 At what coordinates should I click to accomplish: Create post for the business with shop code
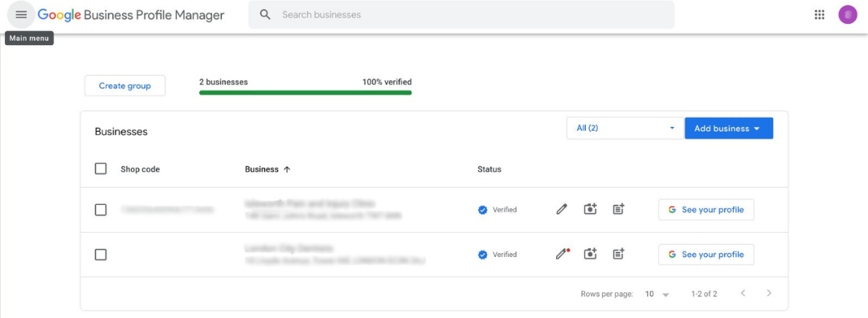point(619,210)
